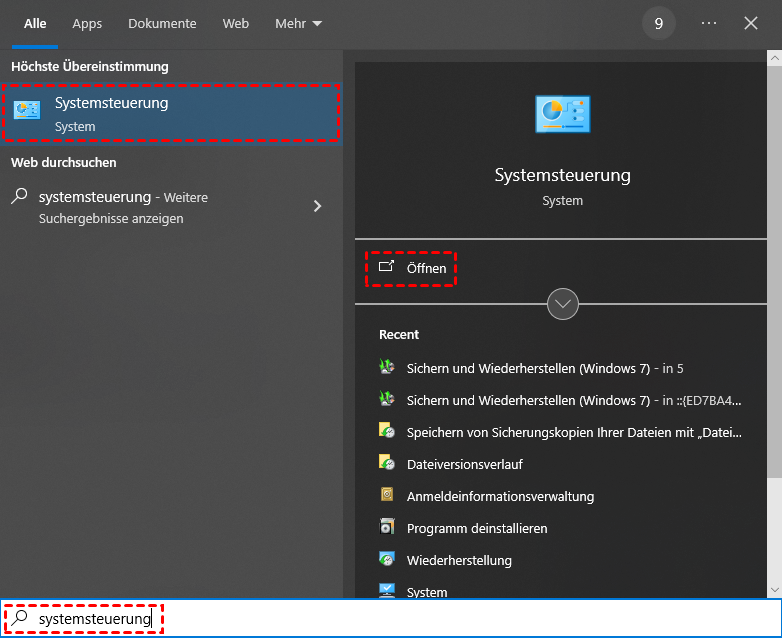Image resolution: width=782 pixels, height=638 pixels.
Task: Open the System entry in Recent list
Action: (427, 591)
